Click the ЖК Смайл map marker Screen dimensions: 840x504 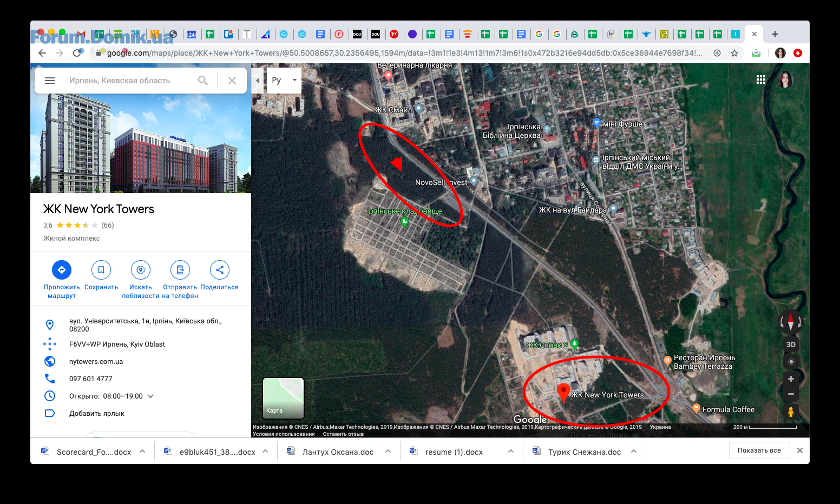tap(418, 108)
